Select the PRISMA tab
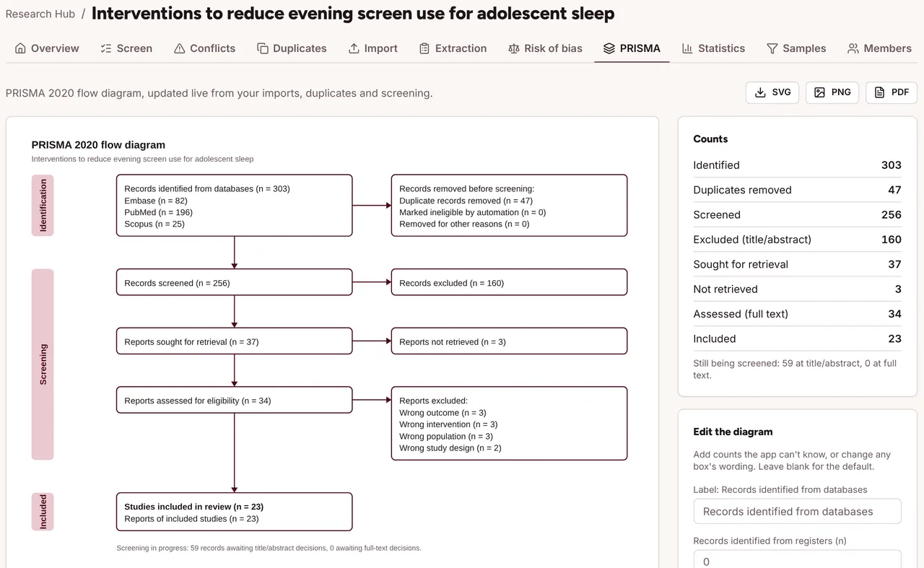 click(632, 48)
